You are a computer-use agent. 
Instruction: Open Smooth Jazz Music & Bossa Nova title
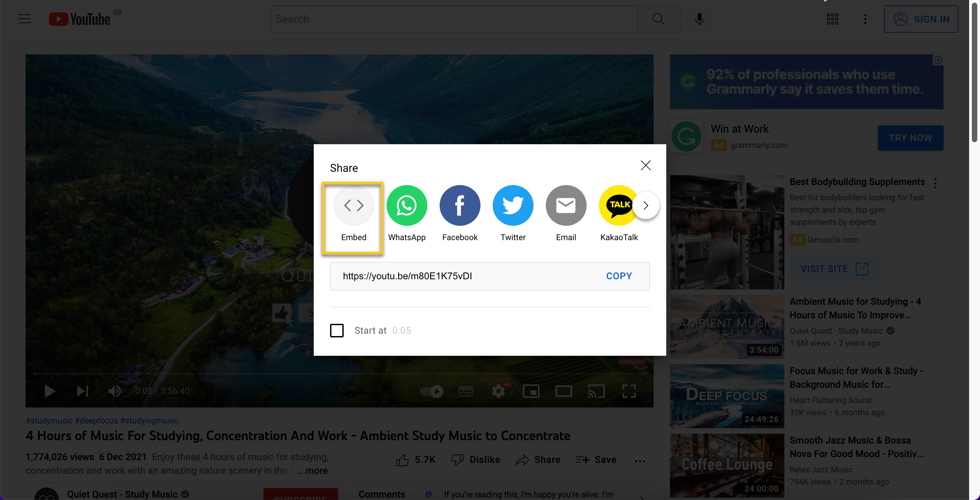coord(856,447)
